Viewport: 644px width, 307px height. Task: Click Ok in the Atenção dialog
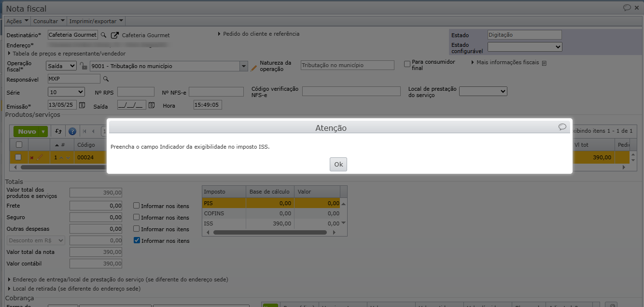(338, 164)
